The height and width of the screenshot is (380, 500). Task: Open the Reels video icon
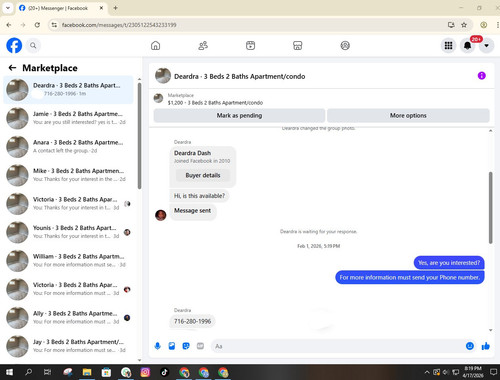[250, 45]
